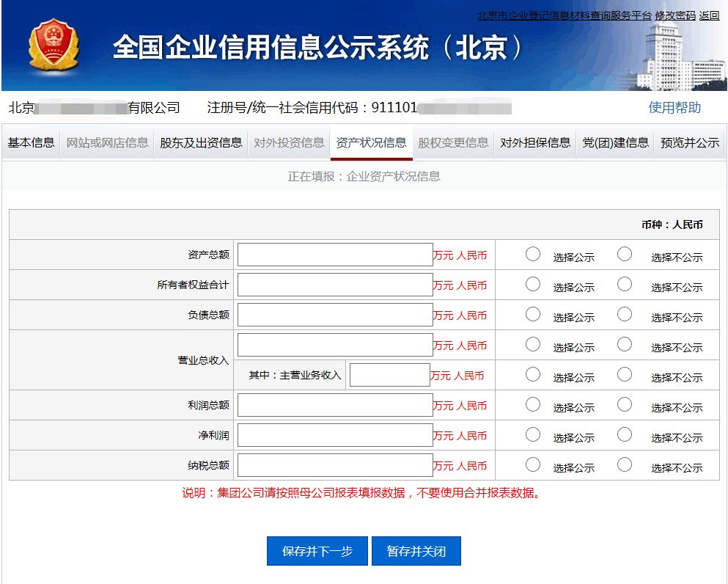The height and width of the screenshot is (584, 728).
Task: Pick 选择不公示 for 所有者权益合计
Action: [625, 284]
